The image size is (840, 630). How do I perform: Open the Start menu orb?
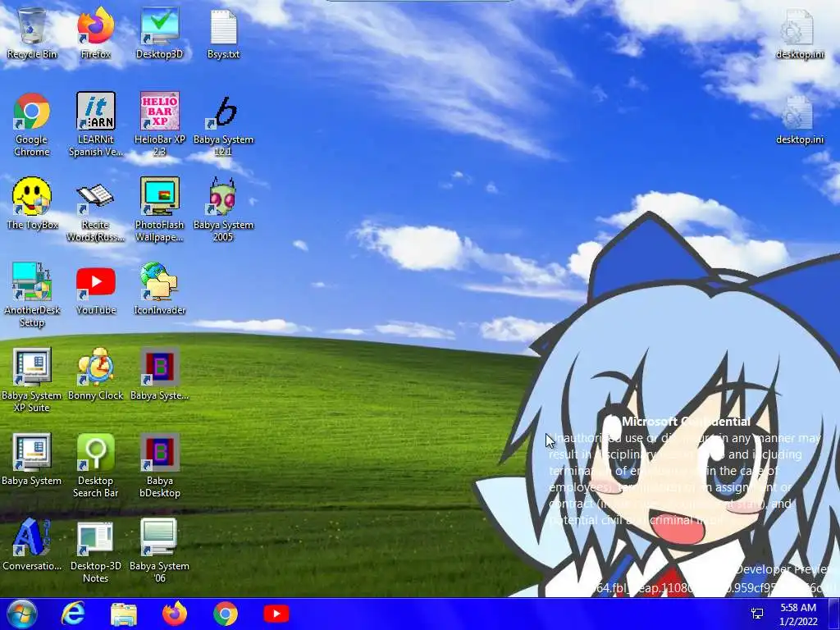[x=21, y=614]
